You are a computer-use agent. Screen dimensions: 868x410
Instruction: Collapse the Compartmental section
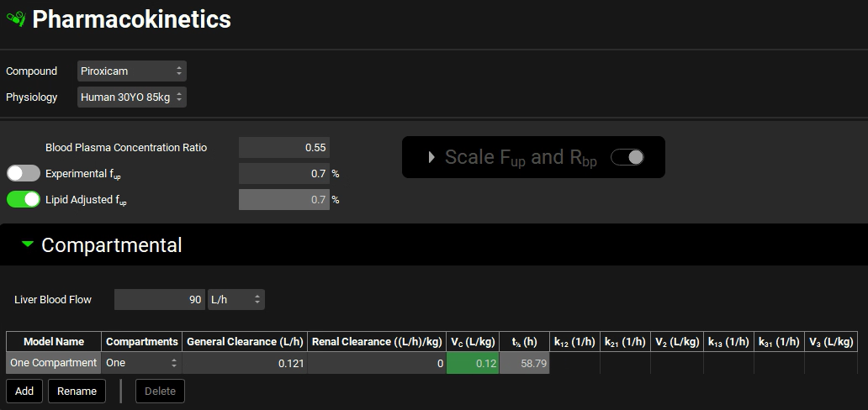coord(28,244)
